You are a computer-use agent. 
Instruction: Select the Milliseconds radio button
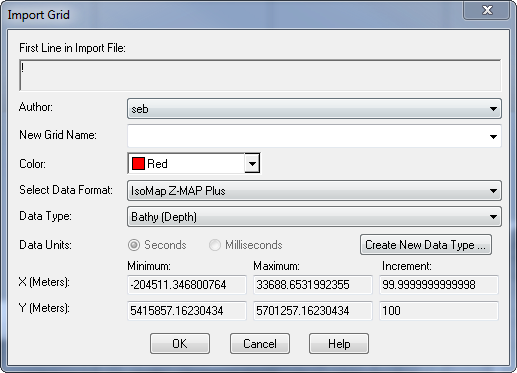pyautogui.click(x=215, y=245)
